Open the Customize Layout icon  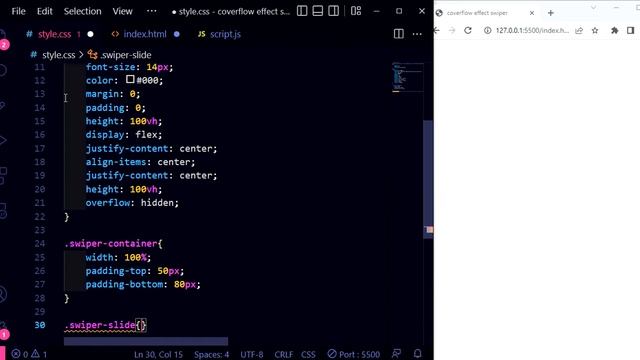click(356, 11)
